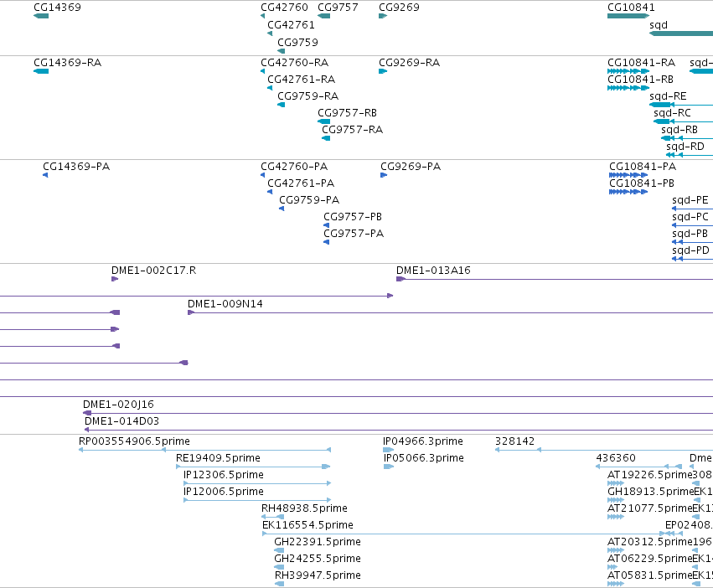Click the sqd-RB transcript label
713x588 pixels.
[679, 130]
